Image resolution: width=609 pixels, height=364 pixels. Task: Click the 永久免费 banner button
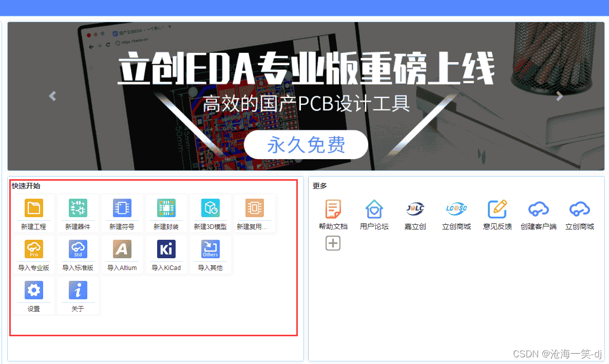click(x=306, y=144)
